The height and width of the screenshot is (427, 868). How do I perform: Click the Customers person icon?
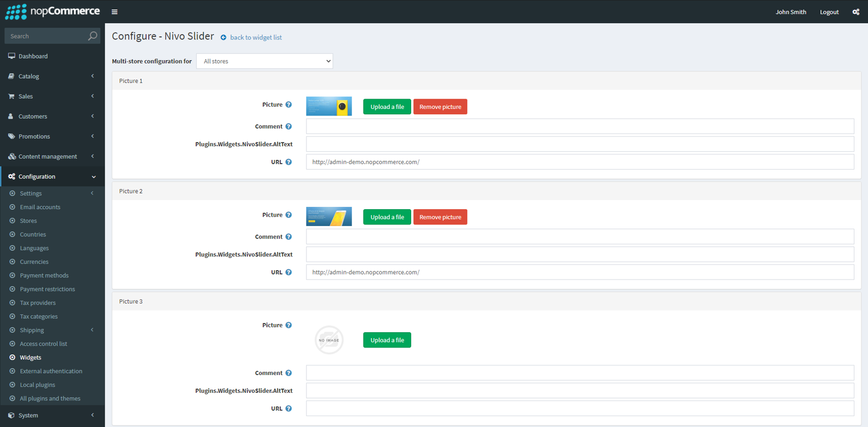pos(11,117)
